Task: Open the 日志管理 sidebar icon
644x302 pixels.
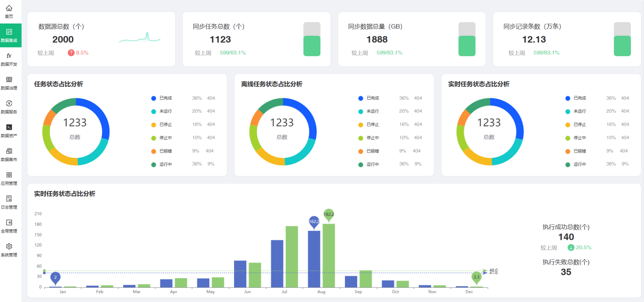Action: pyautogui.click(x=9, y=199)
